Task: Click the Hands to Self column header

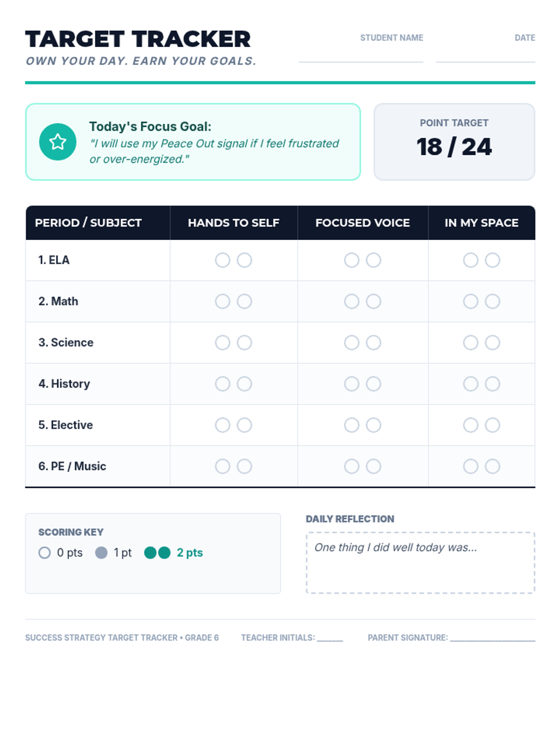Action: 233,223
